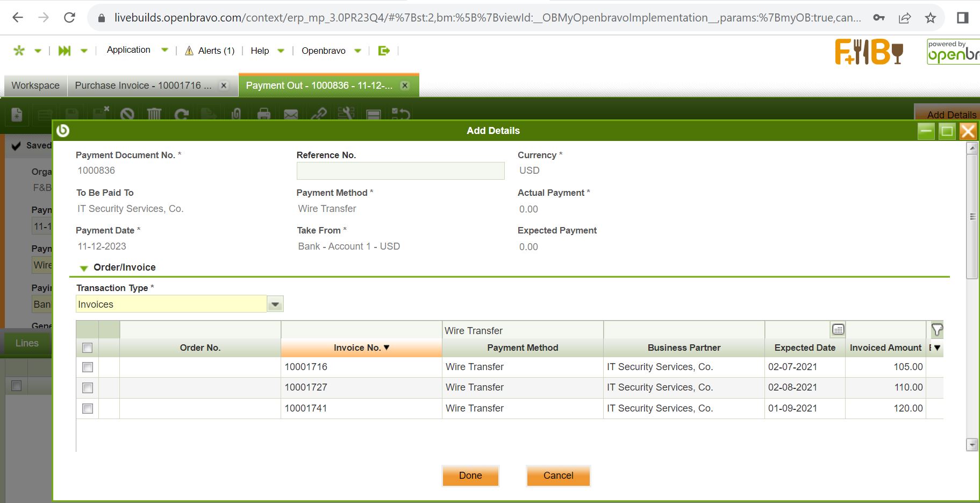Open the Transaction Type dropdown

[275, 304]
